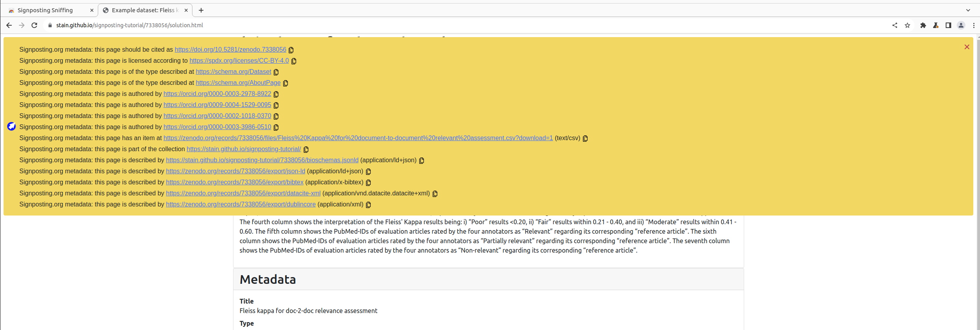
Task: Copy the export/dublincore link
Action: point(368,204)
